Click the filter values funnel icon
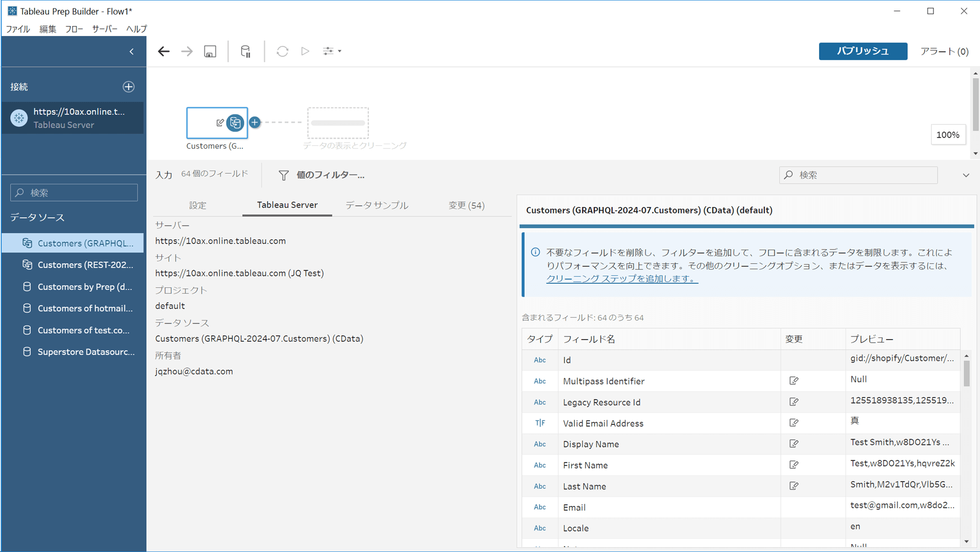 pos(284,175)
